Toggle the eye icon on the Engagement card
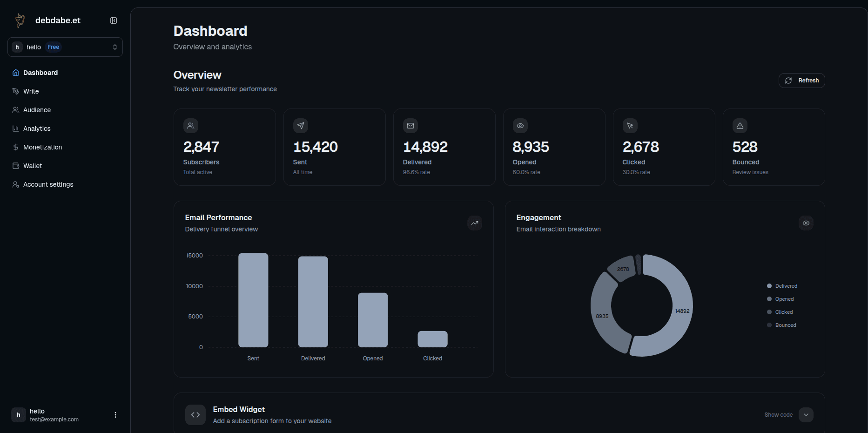Screen dimensions: 868x433 [806, 223]
